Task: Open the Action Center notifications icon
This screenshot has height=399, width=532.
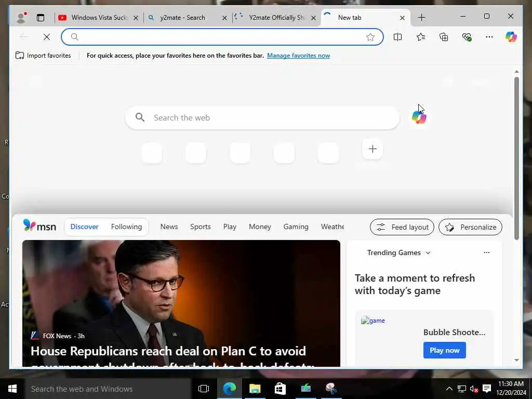Action: coord(487,389)
